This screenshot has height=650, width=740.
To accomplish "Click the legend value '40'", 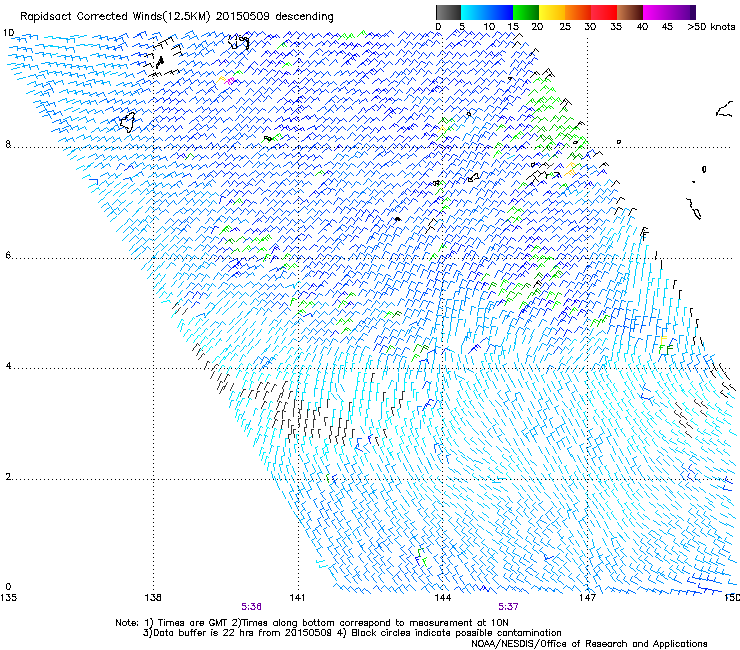I will pos(642,27).
